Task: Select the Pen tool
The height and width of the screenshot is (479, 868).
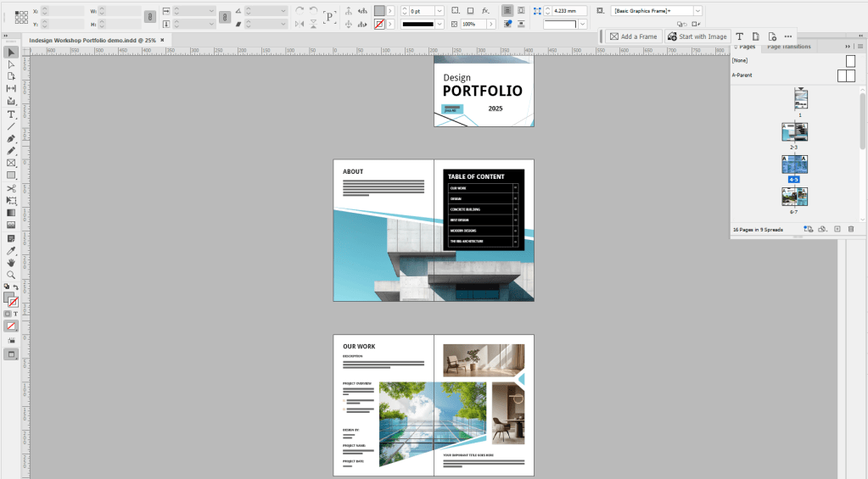Action: (x=11, y=138)
